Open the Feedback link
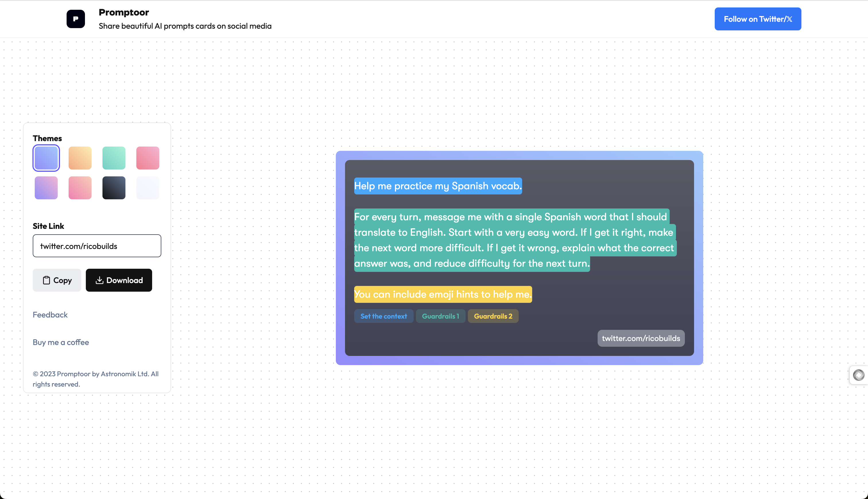 point(50,315)
